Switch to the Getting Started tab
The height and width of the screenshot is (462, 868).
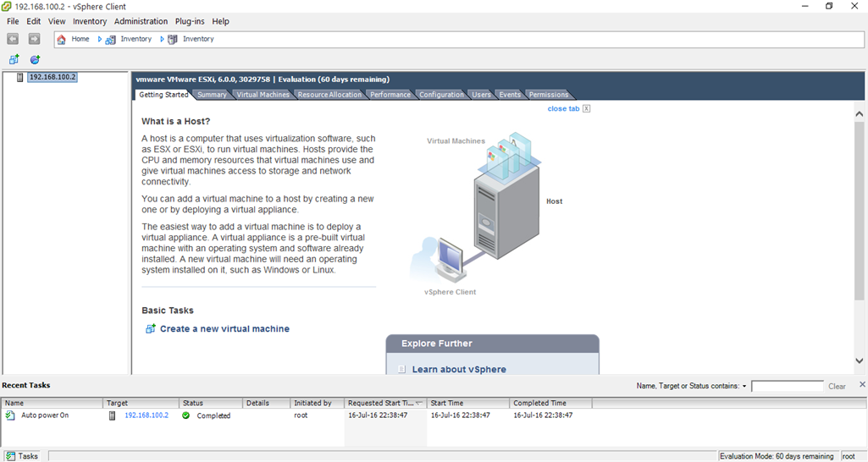coord(163,95)
